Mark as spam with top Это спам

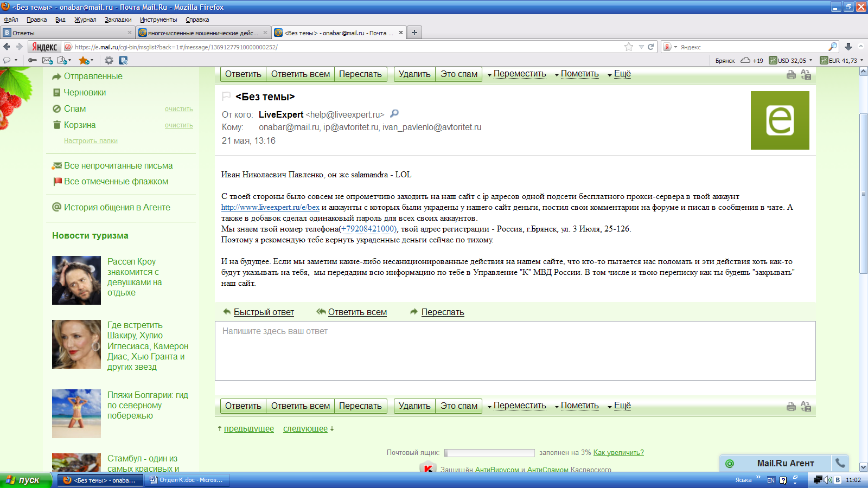[x=459, y=74]
